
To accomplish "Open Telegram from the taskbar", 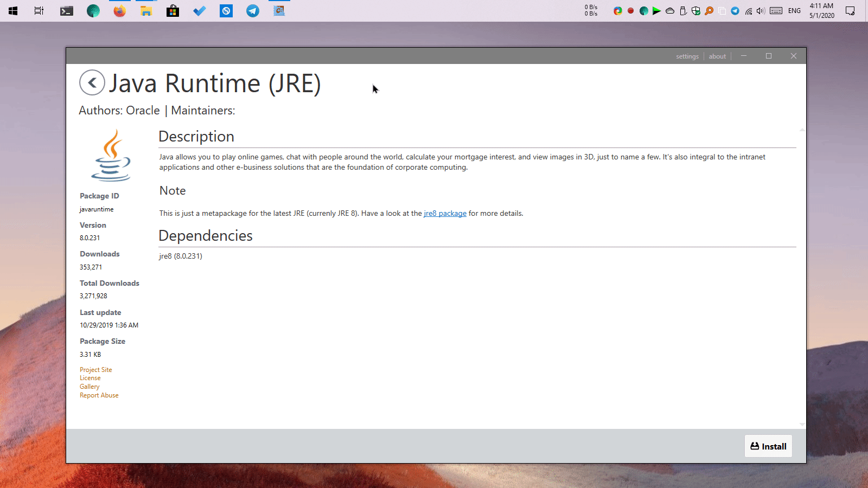I will pos(253,11).
